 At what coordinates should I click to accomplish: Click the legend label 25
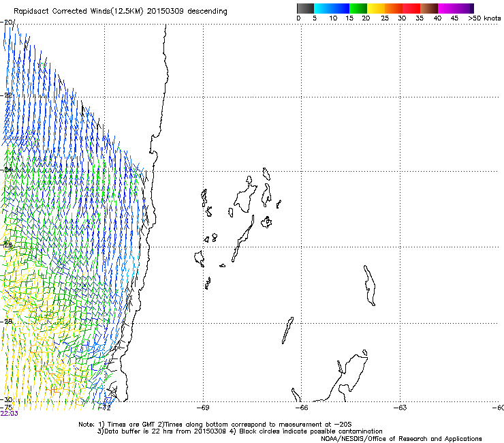click(385, 18)
